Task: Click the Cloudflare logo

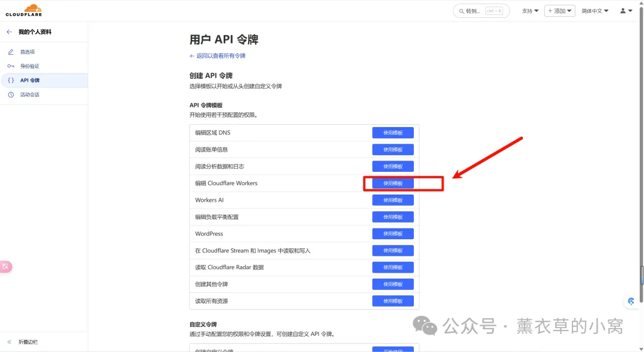Action: [x=24, y=10]
